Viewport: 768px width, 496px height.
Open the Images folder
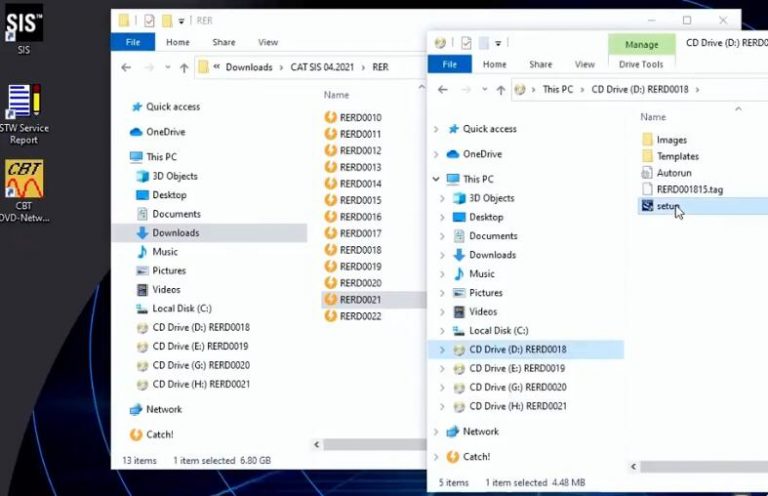pos(671,140)
